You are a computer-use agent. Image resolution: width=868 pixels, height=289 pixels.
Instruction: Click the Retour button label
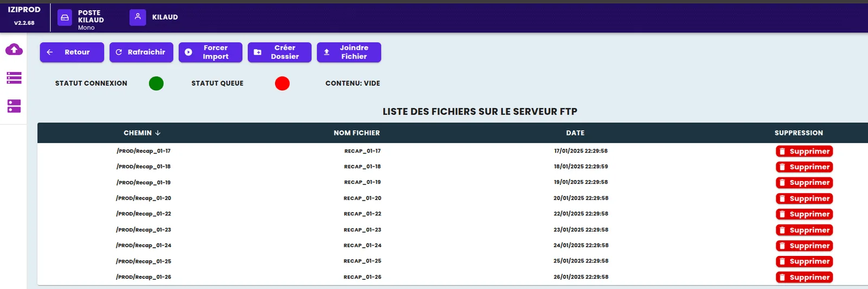click(x=77, y=52)
